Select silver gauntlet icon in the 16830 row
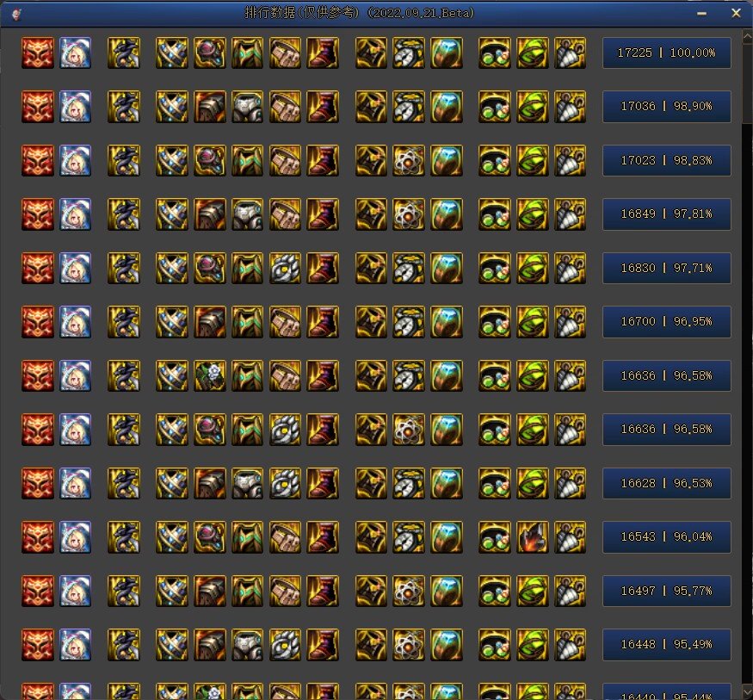The width and height of the screenshot is (753, 700). coord(285,268)
